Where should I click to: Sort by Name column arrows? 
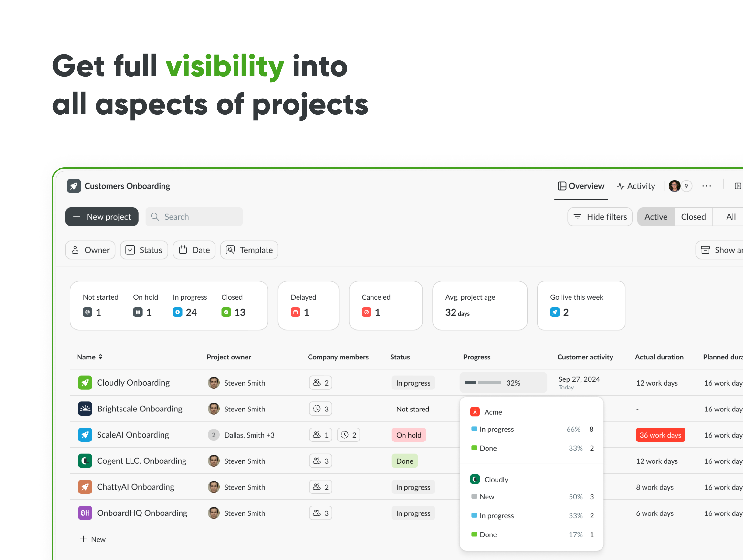tap(100, 357)
